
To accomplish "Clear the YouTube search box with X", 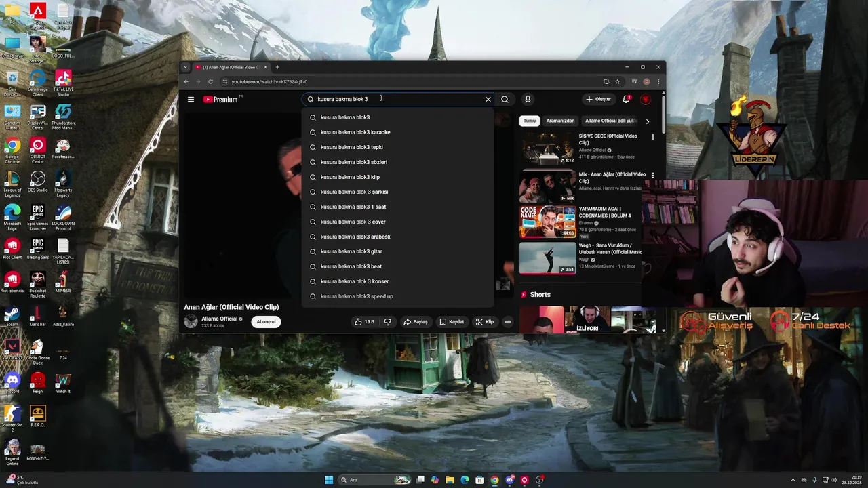I will 488,99.
